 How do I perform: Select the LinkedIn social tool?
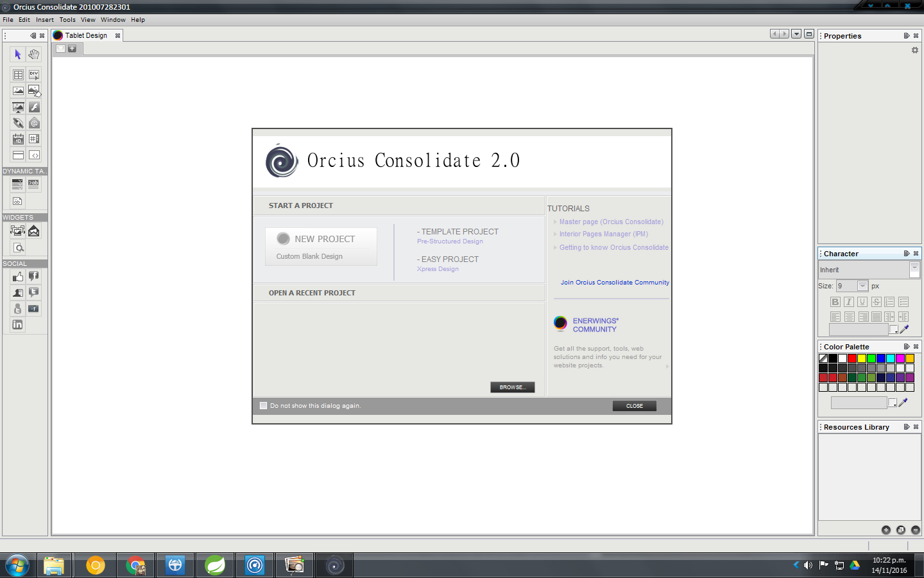pyautogui.click(x=18, y=325)
